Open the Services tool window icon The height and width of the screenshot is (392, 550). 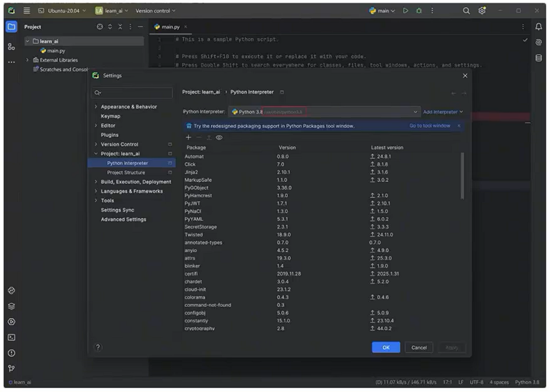click(x=12, y=322)
